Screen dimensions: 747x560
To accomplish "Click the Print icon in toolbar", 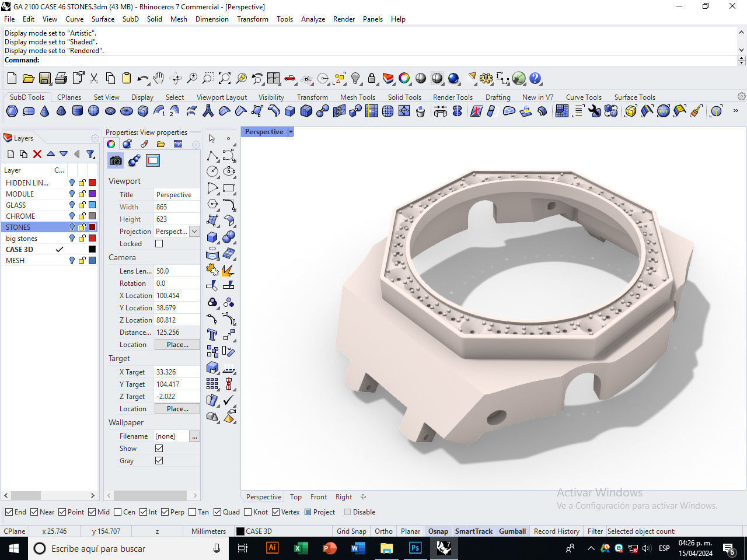I will click(61, 78).
